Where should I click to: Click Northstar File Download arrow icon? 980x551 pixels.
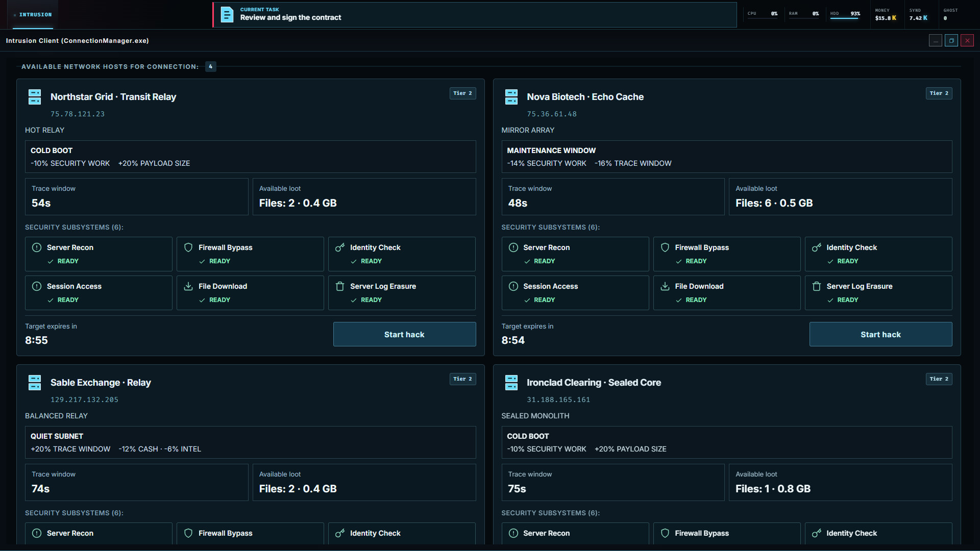coord(188,286)
